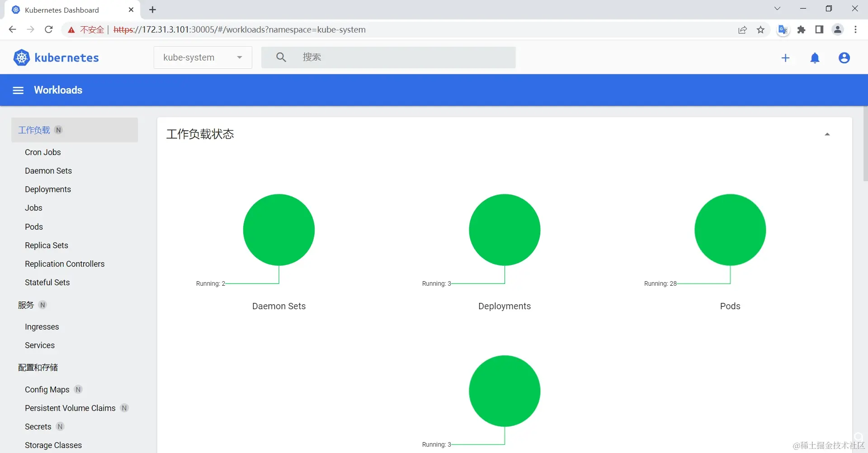Open a new browser tab
The height and width of the screenshot is (453, 868).
(153, 9)
